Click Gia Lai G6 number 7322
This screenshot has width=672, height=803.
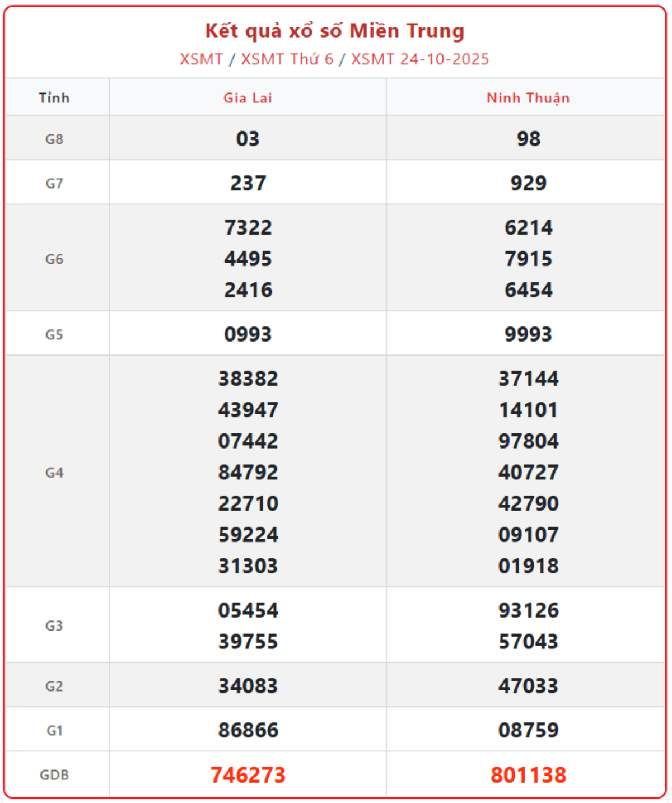pyautogui.click(x=248, y=228)
